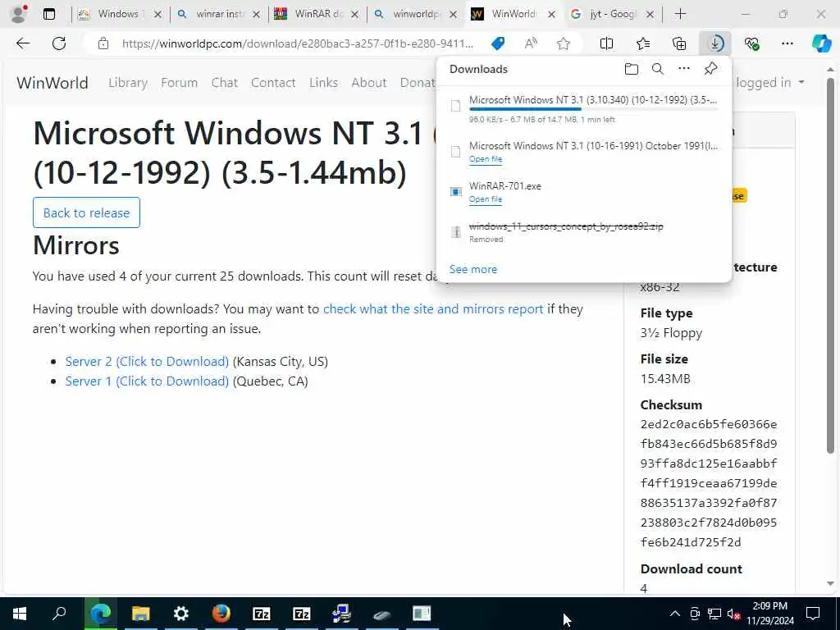
Task: Open Forum in WinWorld navigation
Action: pos(180,83)
